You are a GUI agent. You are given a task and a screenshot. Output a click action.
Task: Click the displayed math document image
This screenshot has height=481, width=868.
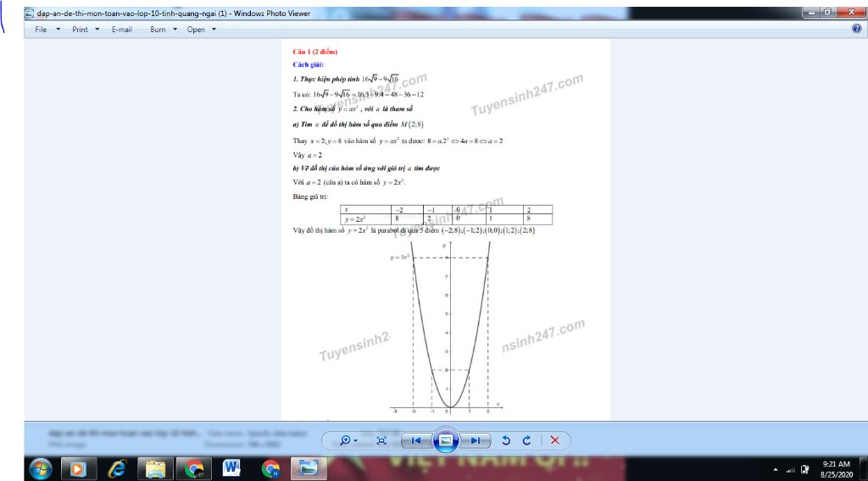click(x=446, y=229)
